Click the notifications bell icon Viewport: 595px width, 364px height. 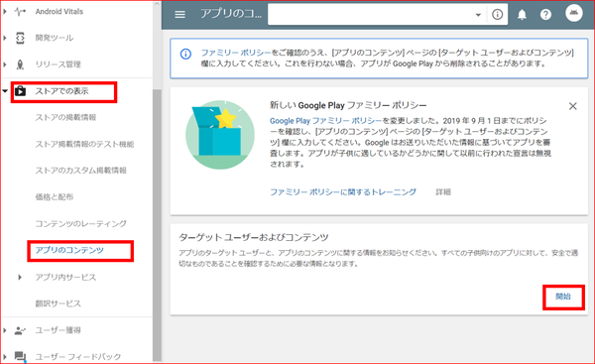tap(523, 15)
